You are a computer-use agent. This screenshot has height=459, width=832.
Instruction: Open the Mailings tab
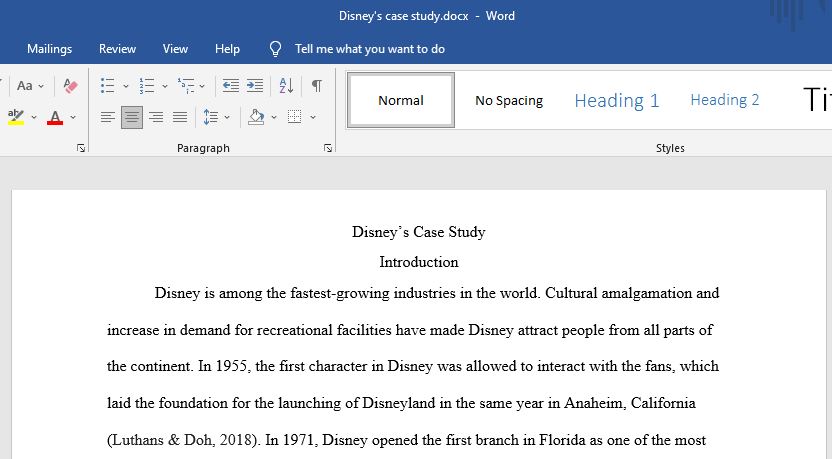49,49
